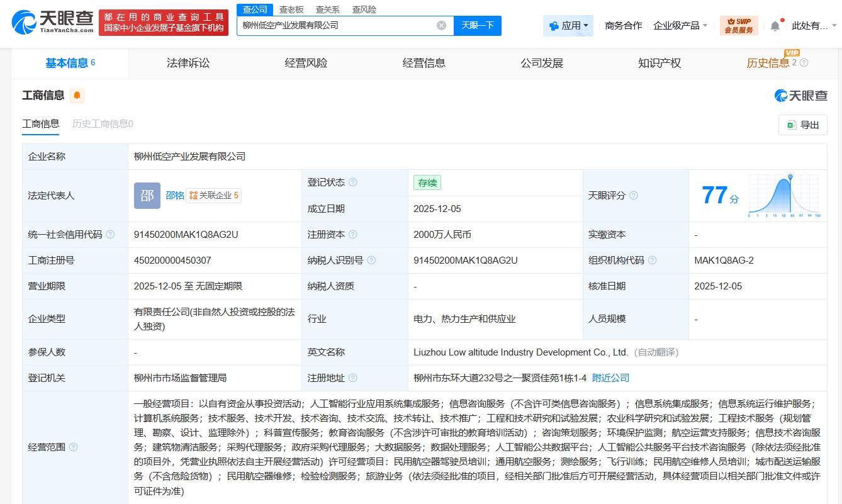The width and height of the screenshot is (842, 504).
Task: Click the SVIP 会员服务 badge
Action: point(739,26)
